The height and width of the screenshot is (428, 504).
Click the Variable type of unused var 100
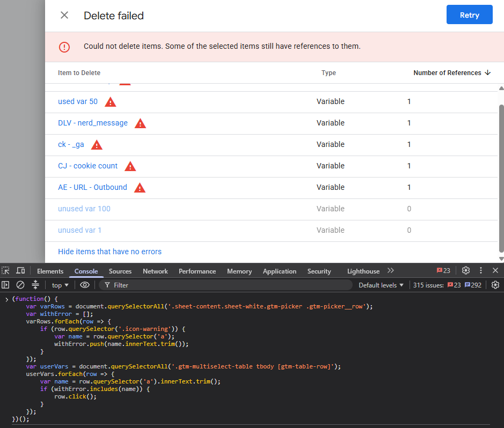point(330,209)
